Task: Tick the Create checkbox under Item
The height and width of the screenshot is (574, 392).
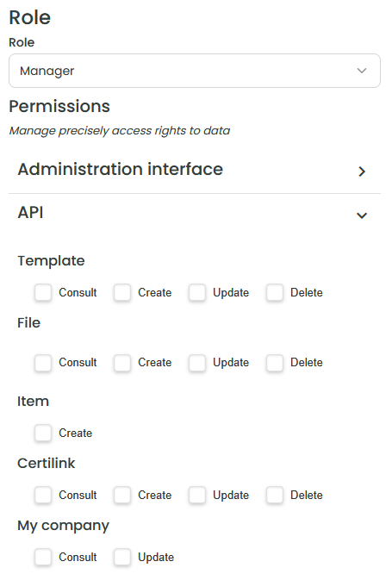Action: coord(43,433)
